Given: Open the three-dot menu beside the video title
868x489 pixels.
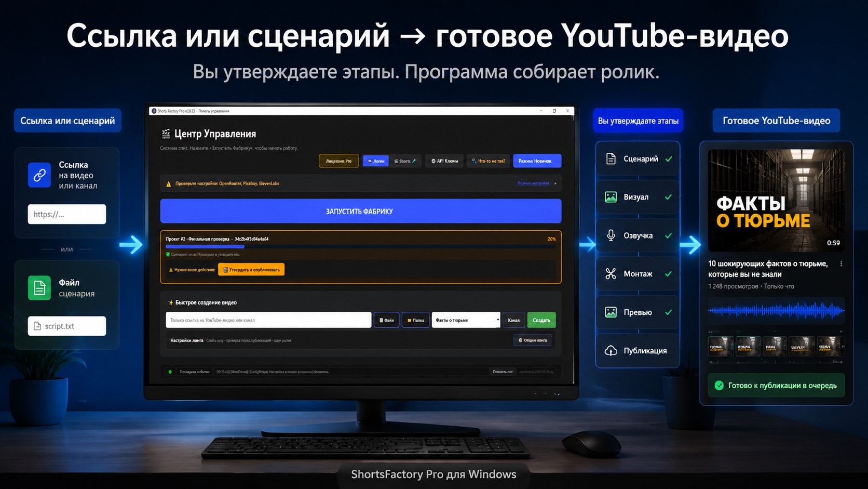Looking at the screenshot, I should [x=841, y=264].
